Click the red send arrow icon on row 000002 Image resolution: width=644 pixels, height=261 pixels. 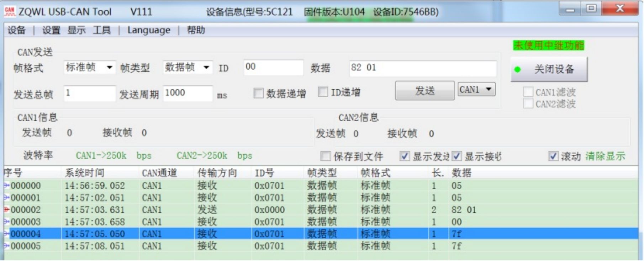coord(6,209)
